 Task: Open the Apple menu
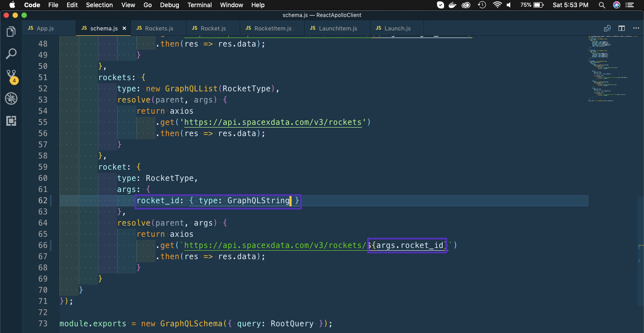click(12, 5)
